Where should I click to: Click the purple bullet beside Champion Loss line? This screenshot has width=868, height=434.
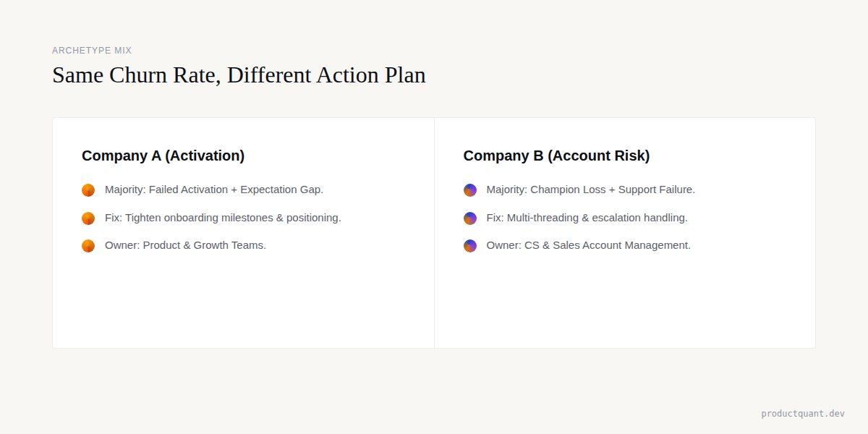[470, 190]
